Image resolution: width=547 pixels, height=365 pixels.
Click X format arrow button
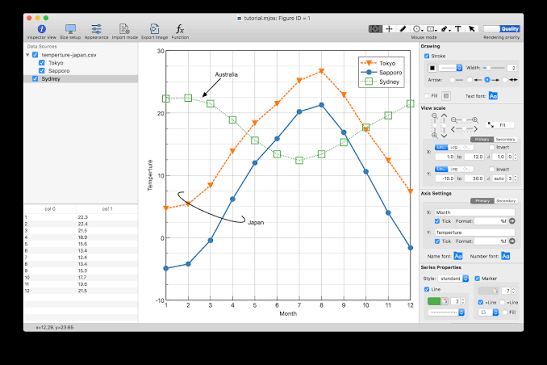coord(512,221)
